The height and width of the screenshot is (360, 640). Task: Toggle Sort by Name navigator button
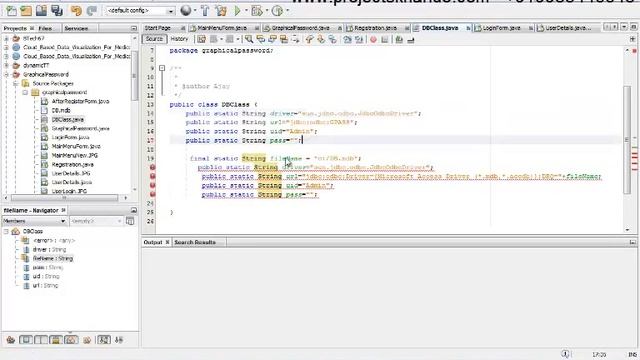[x=104, y=340]
